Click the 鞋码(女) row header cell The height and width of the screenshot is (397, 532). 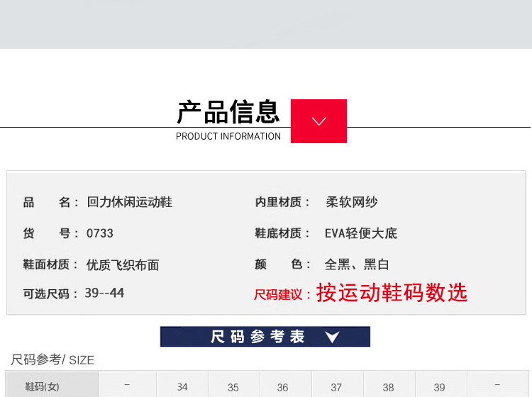point(52,386)
